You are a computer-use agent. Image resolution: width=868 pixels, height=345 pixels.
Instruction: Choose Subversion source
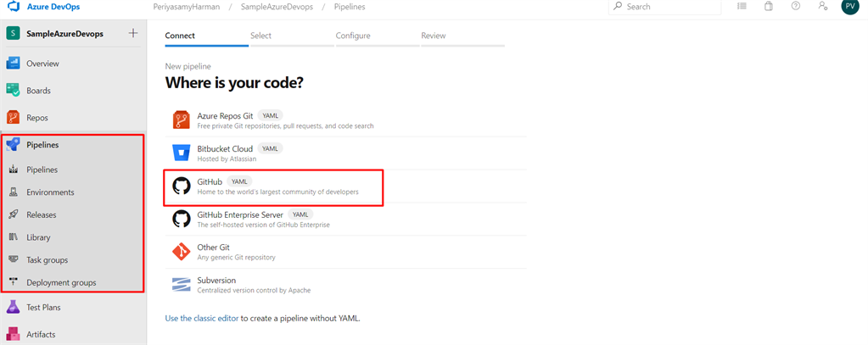point(345,285)
